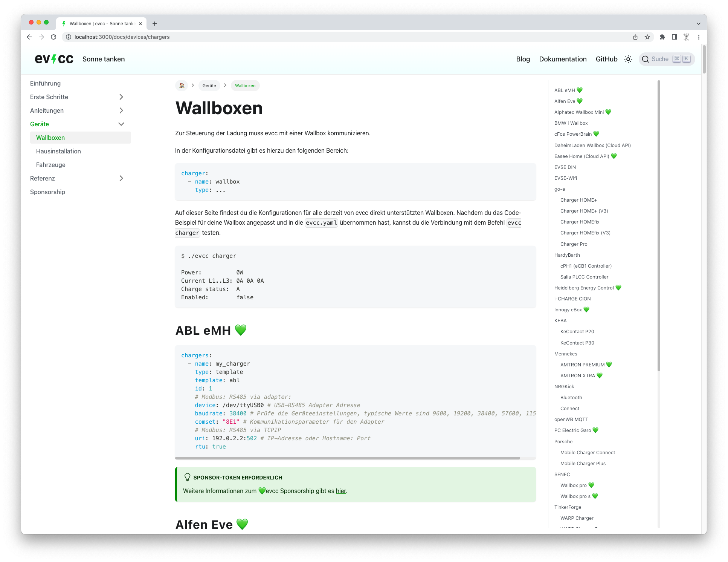Image resolution: width=728 pixels, height=562 pixels.
Task: Click the green heart beside Alfen Eve heading
Action: click(242, 524)
